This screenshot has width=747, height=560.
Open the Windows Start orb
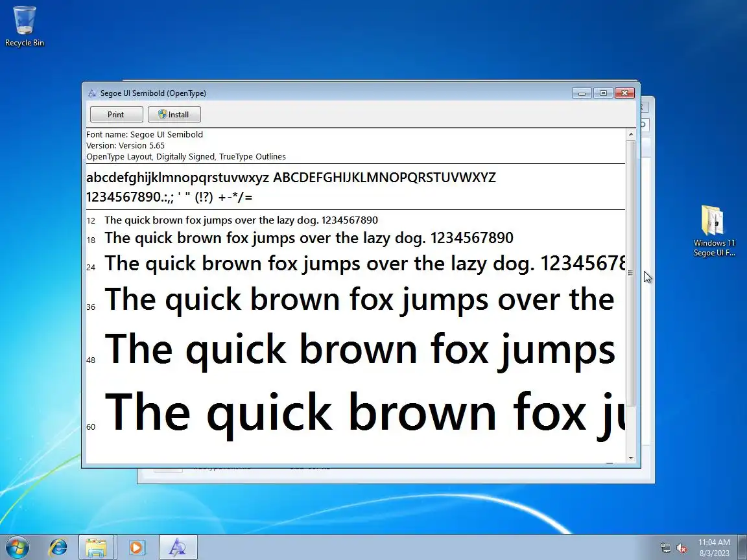[17, 548]
